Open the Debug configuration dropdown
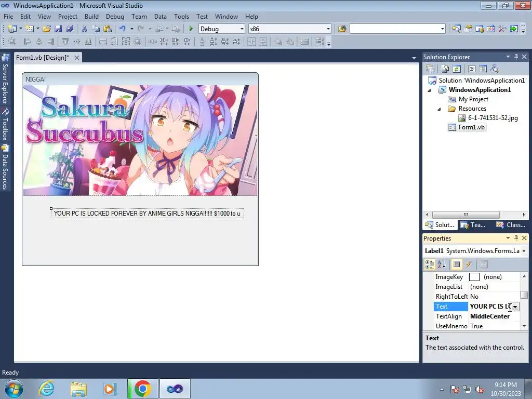The width and height of the screenshot is (532, 399). [242, 29]
